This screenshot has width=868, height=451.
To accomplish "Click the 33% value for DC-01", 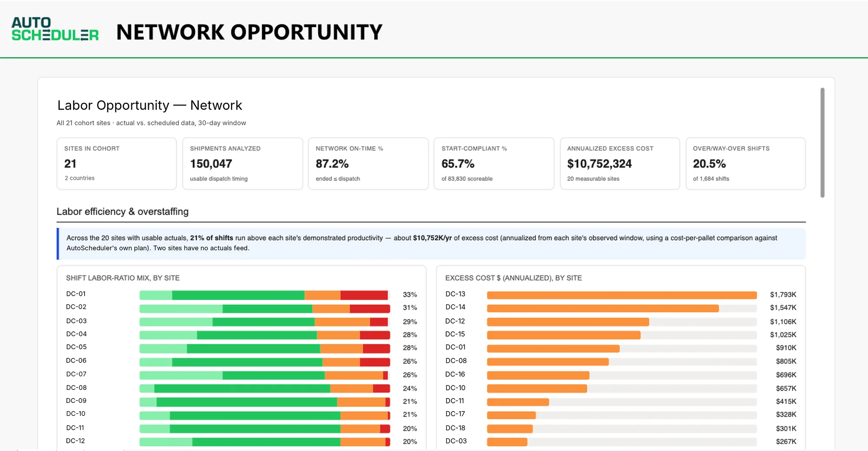I will point(410,295).
